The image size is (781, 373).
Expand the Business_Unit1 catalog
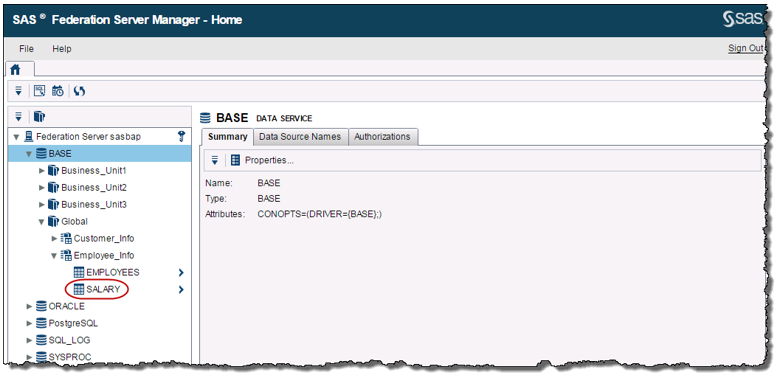point(42,171)
